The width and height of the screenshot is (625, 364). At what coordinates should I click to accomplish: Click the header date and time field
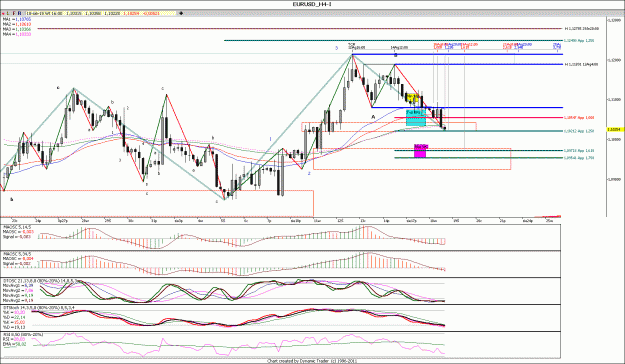(x=44, y=13)
